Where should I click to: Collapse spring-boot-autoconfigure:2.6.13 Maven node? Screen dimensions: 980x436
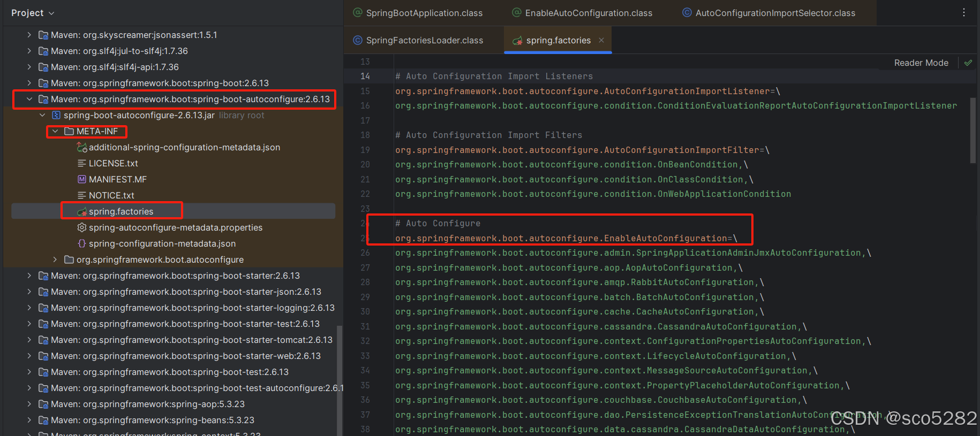point(29,99)
